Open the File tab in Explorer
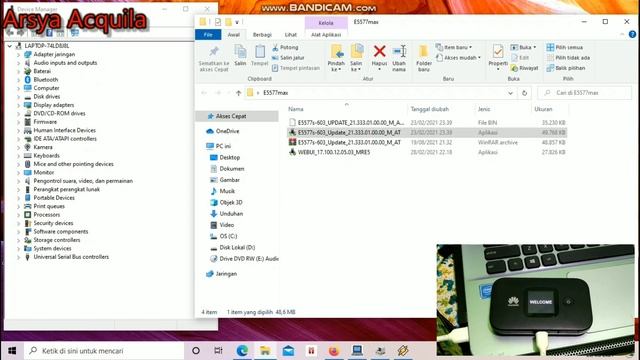The image size is (640, 360). pyautogui.click(x=208, y=35)
